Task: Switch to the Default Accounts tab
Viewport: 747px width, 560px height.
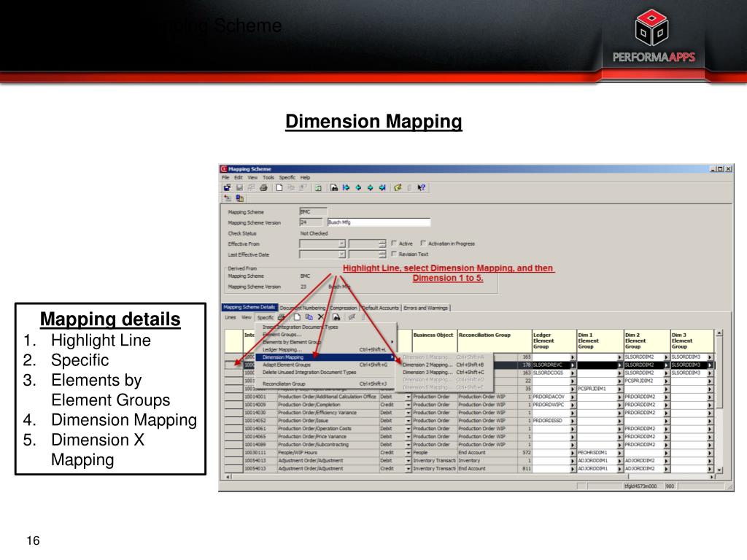Action: coord(381,308)
